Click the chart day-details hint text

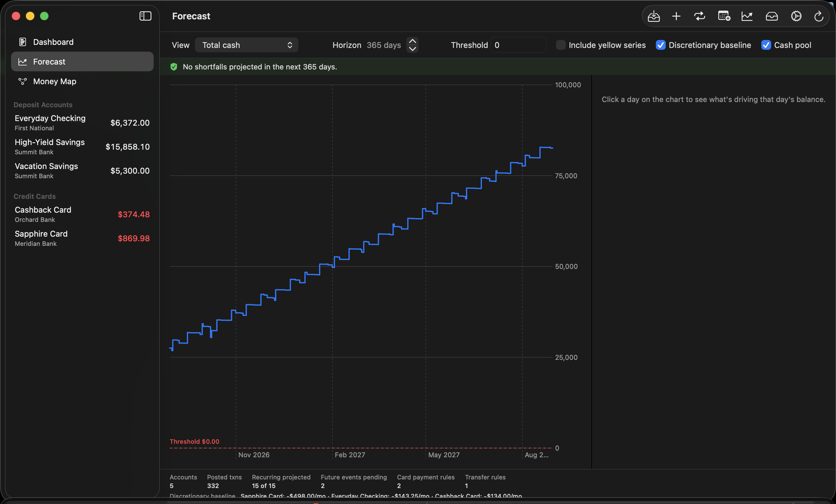pos(713,99)
